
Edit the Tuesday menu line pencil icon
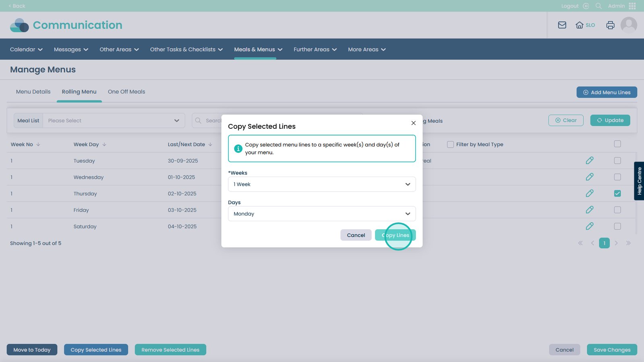pyautogui.click(x=589, y=160)
